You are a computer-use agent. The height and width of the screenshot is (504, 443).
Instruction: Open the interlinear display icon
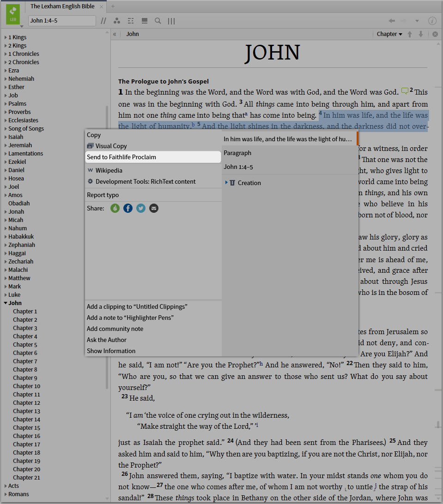(x=131, y=21)
